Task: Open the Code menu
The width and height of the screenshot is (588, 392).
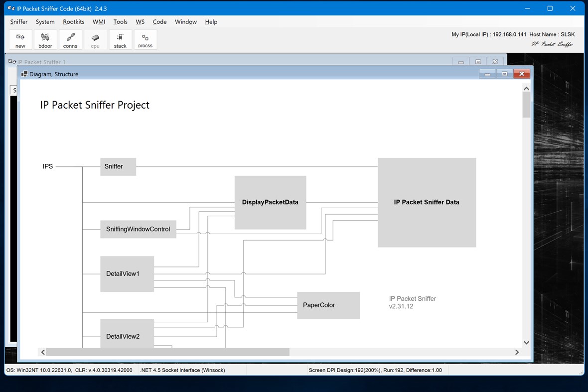Action: tap(159, 22)
